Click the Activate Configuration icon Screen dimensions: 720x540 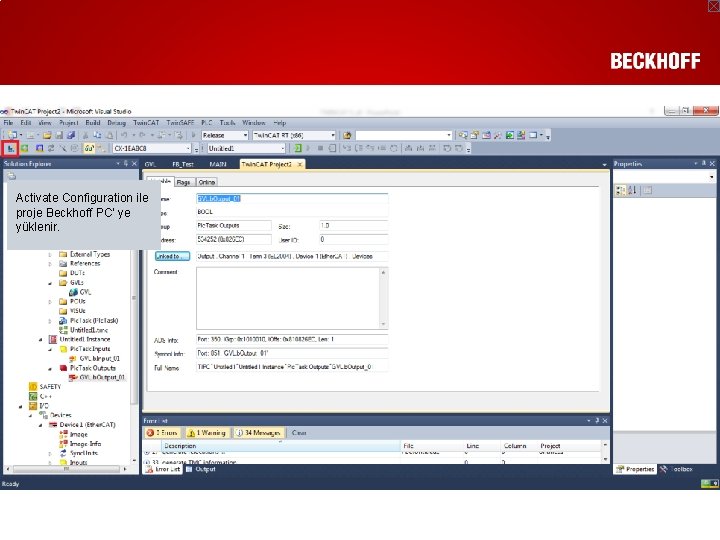pos(10,148)
